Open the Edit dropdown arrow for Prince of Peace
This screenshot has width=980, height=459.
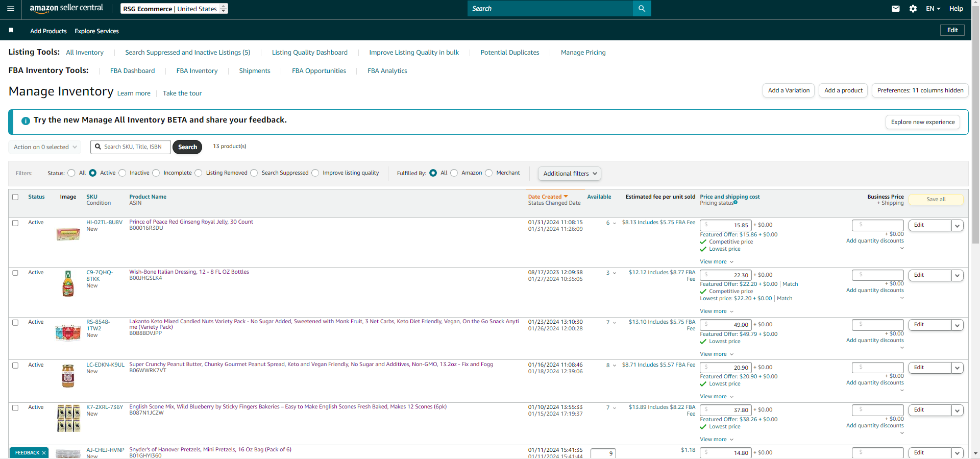click(x=958, y=225)
